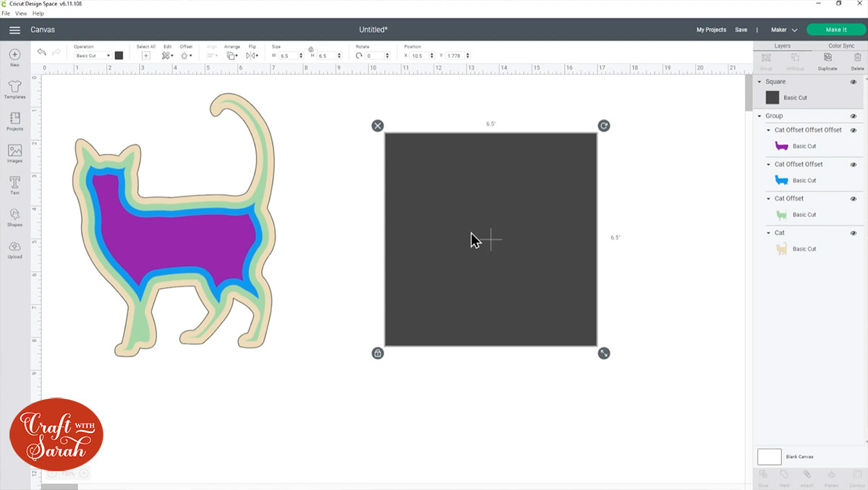Click the Templates icon
This screenshot has height=490, width=868.
pyautogui.click(x=14, y=88)
